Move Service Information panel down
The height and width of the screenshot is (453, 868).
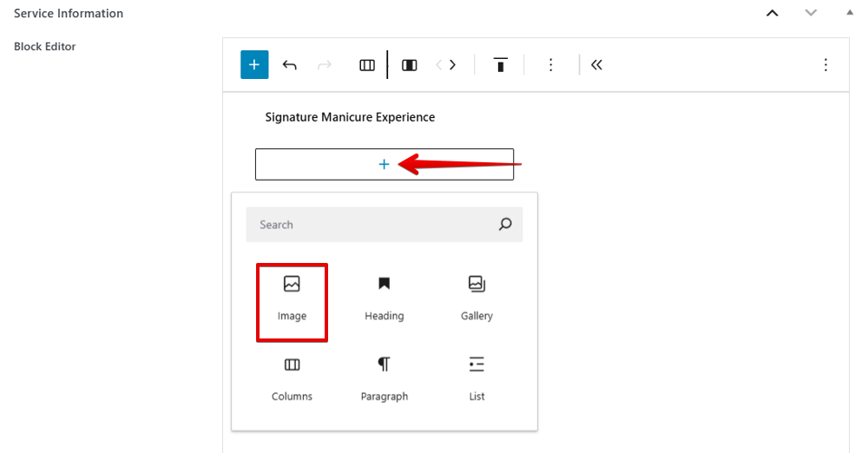pos(811,13)
